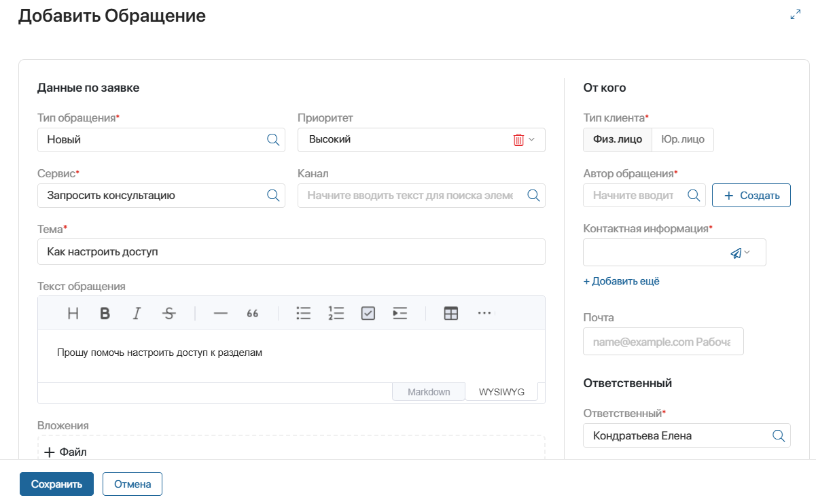Insert a task checkbox list item

(368, 313)
